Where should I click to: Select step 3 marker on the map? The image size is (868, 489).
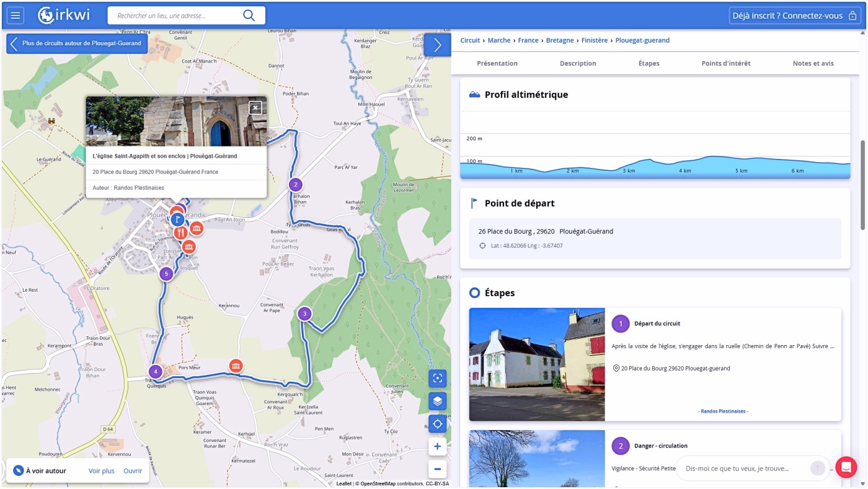304,314
